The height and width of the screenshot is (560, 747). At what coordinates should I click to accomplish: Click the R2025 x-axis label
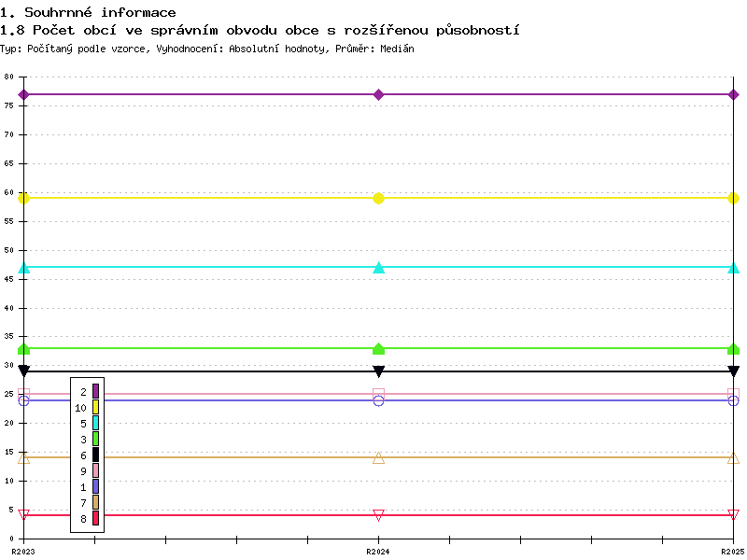(733, 552)
